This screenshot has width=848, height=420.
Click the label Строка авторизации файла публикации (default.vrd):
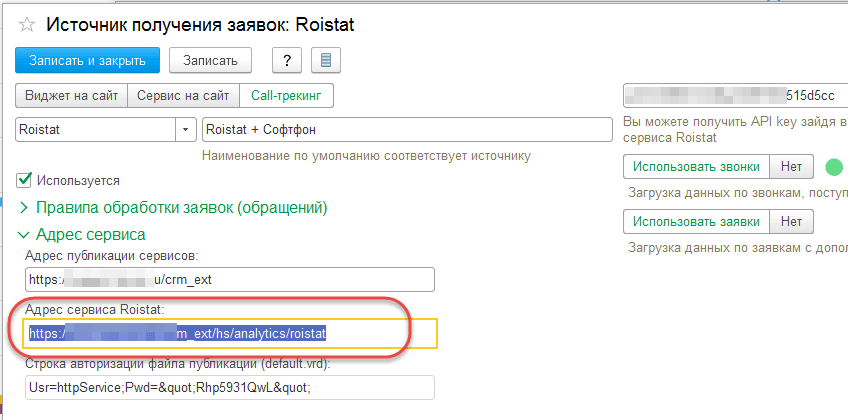177,364
